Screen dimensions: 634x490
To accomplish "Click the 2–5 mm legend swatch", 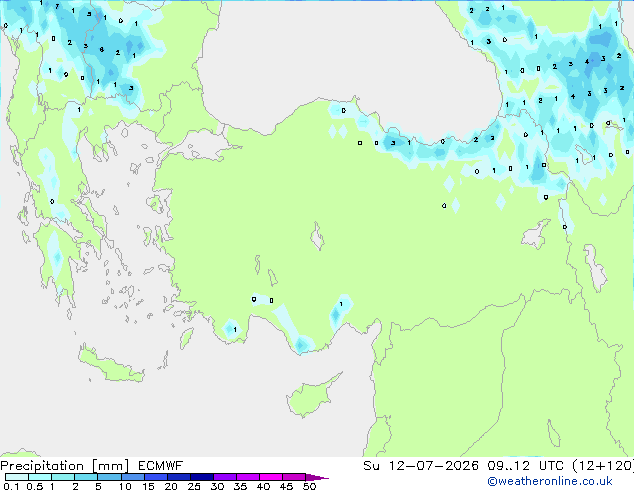I will pyautogui.click(x=86, y=477).
